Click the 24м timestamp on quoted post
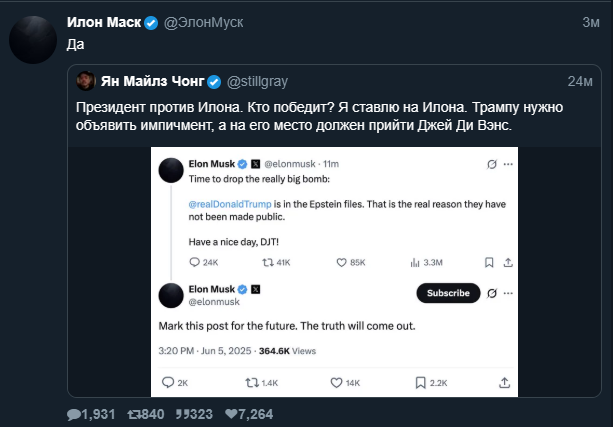The width and height of the screenshot is (613, 427). (x=579, y=81)
